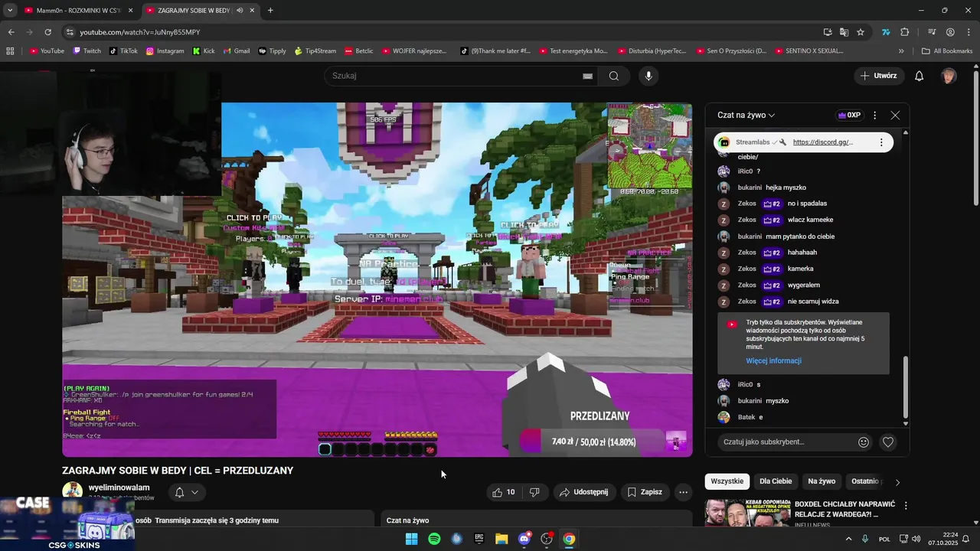Select the Na żywo filter chip
Viewport: 980px width, 551px height.
pyautogui.click(x=822, y=481)
